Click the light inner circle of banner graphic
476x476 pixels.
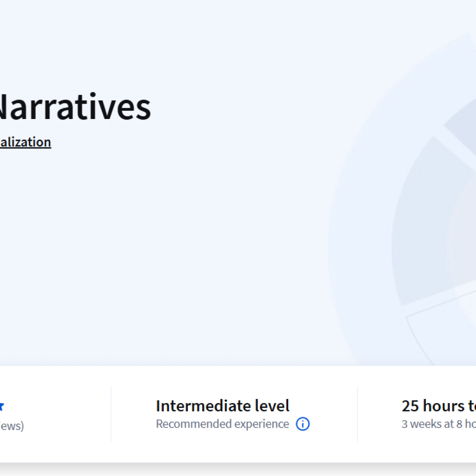tap(465, 232)
